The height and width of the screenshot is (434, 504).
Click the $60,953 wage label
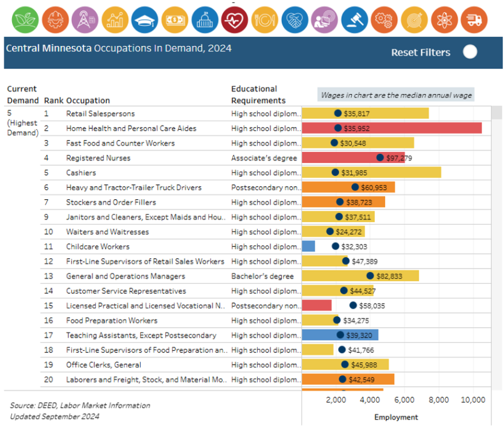click(374, 188)
